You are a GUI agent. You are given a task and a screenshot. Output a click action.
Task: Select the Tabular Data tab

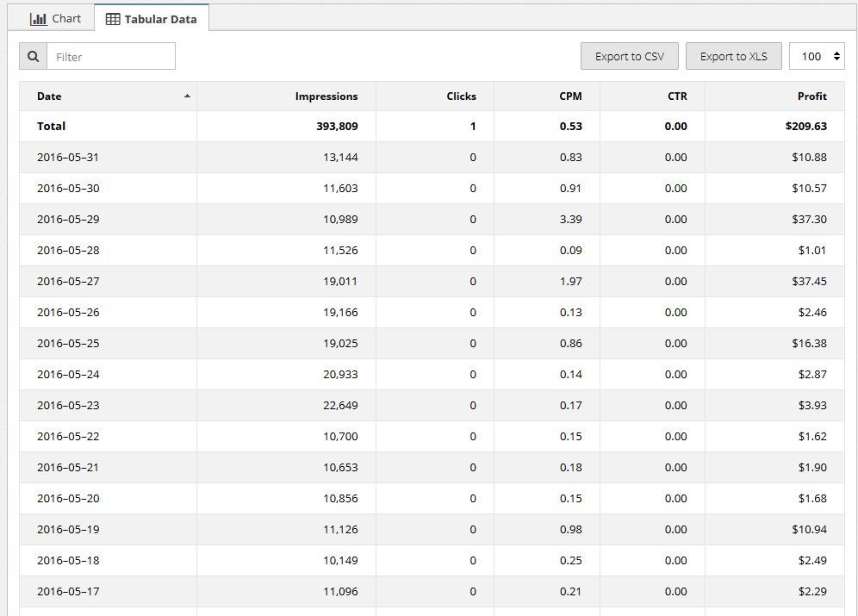pyautogui.click(x=152, y=19)
